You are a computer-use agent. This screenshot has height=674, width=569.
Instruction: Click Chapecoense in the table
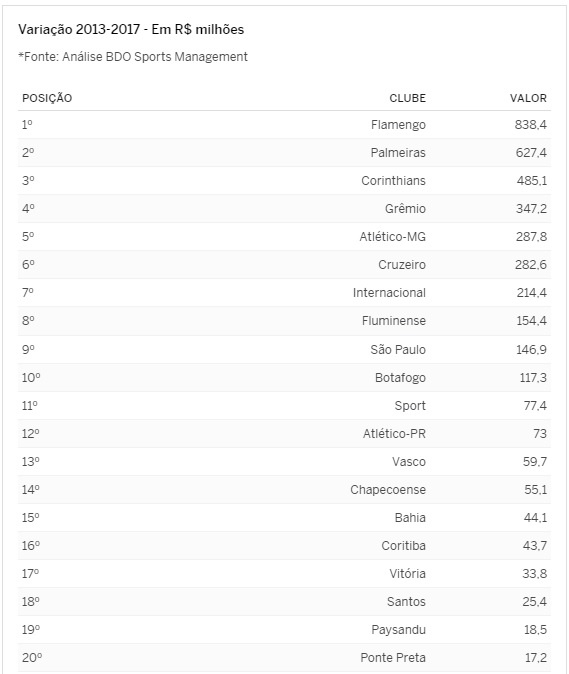[388, 490]
